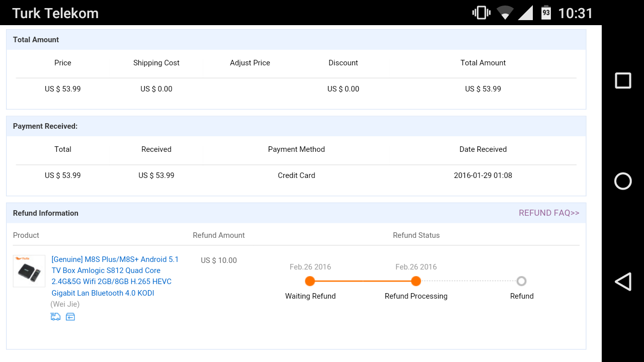The height and width of the screenshot is (362, 644).
Task: Click Feb.26 2016 above Refund Processing
Action: (416, 267)
